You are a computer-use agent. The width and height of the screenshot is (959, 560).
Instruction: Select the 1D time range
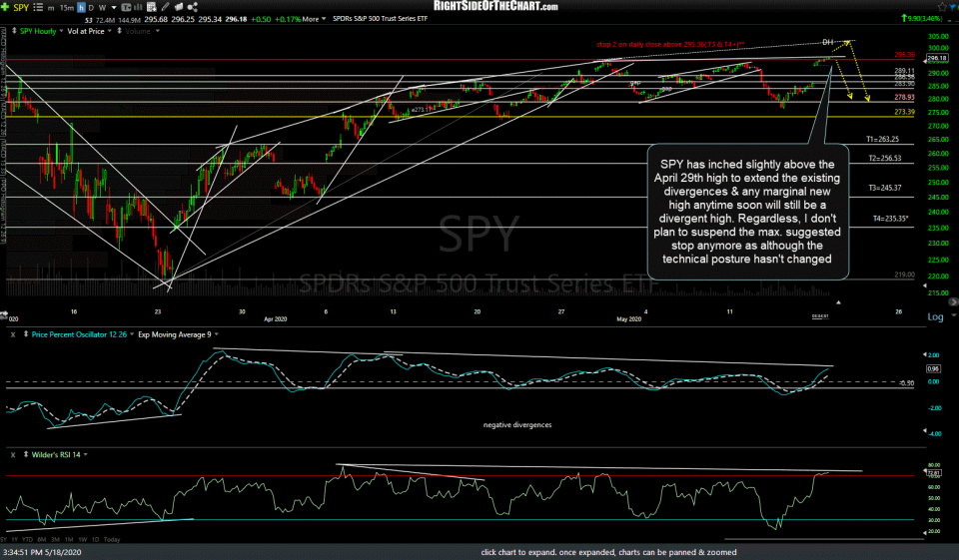click(x=95, y=540)
